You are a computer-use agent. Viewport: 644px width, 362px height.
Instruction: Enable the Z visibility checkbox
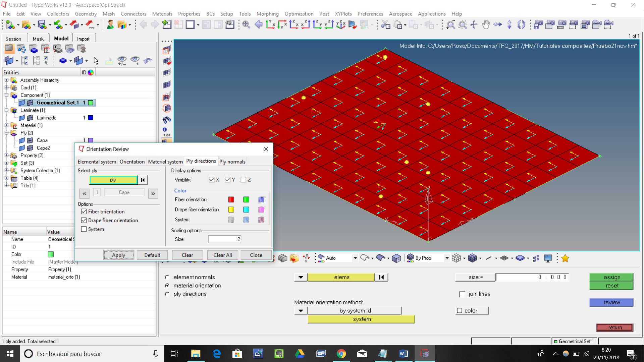tap(244, 180)
